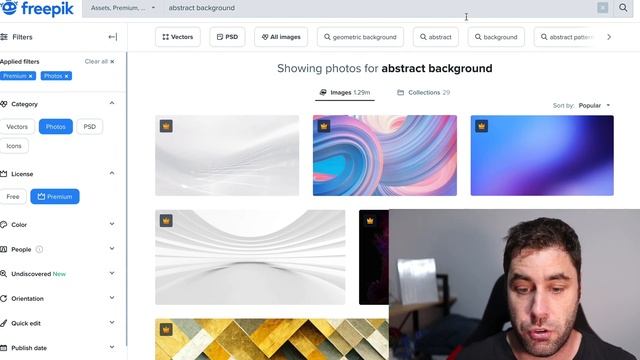Click the People info icon

(x=39, y=249)
